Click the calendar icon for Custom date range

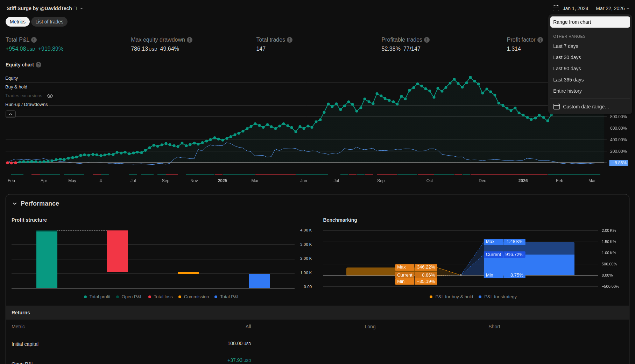(x=557, y=107)
